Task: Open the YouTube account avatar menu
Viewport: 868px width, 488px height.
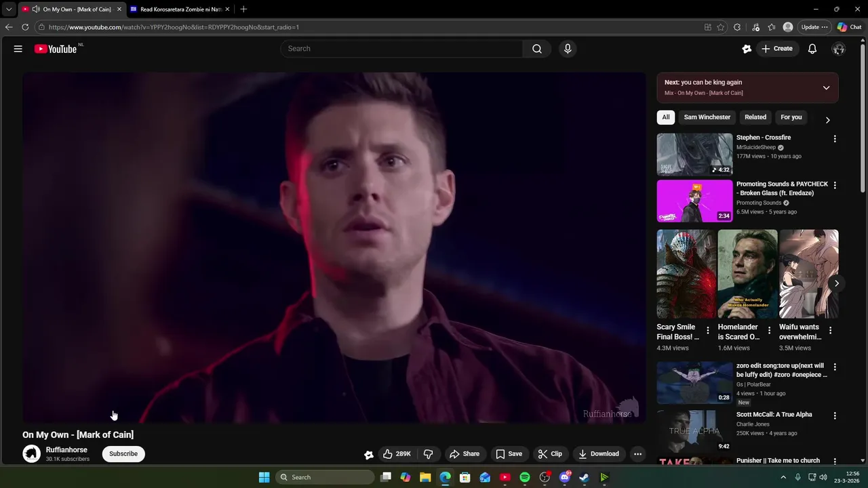Action: click(839, 49)
